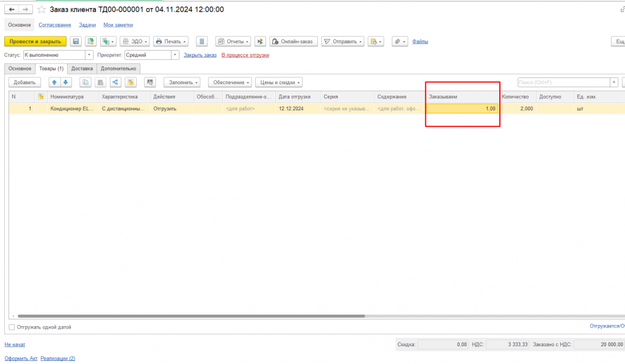The width and height of the screenshot is (625, 364).
Task: Click the Скидка value field
Action: [x=443, y=344]
